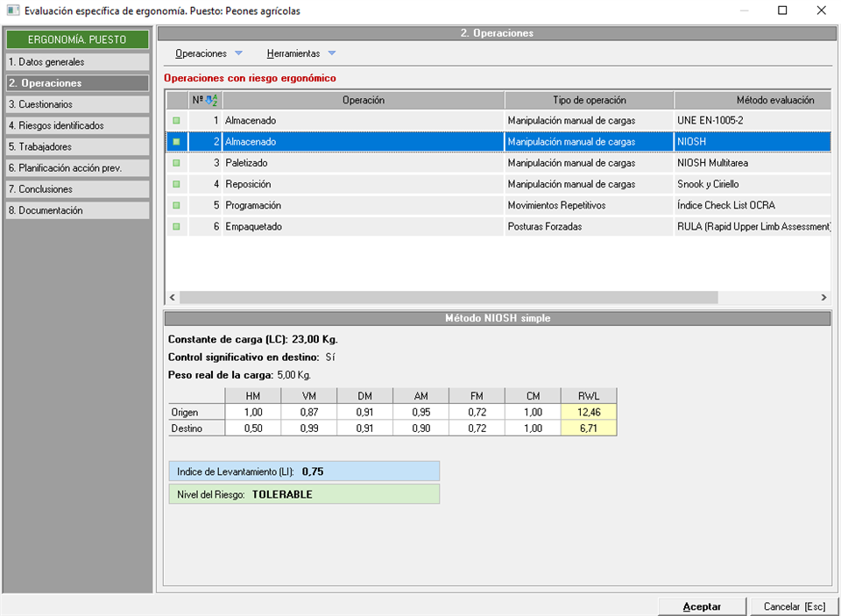Click right arrow of horizontal scrollbar
This screenshot has width=841, height=616.
pyautogui.click(x=823, y=298)
